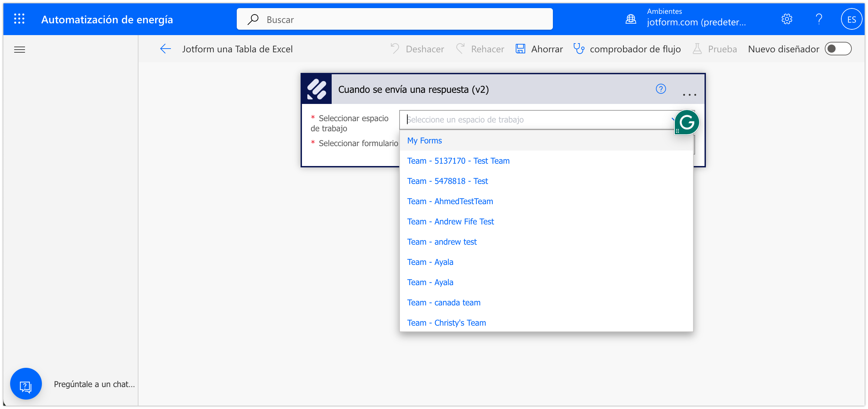Click the jotform.com environment name
Viewport: 868px width, 409px height.
[x=696, y=22]
